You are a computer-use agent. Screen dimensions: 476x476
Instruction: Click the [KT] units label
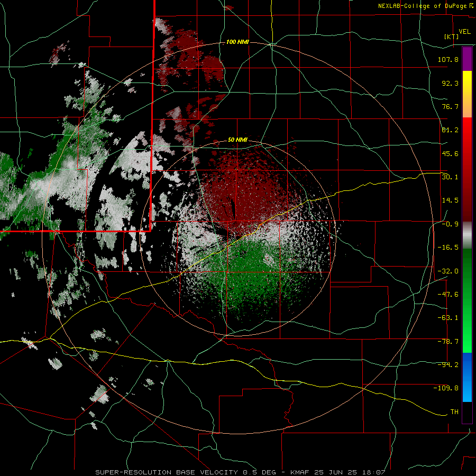click(x=452, y=36)
